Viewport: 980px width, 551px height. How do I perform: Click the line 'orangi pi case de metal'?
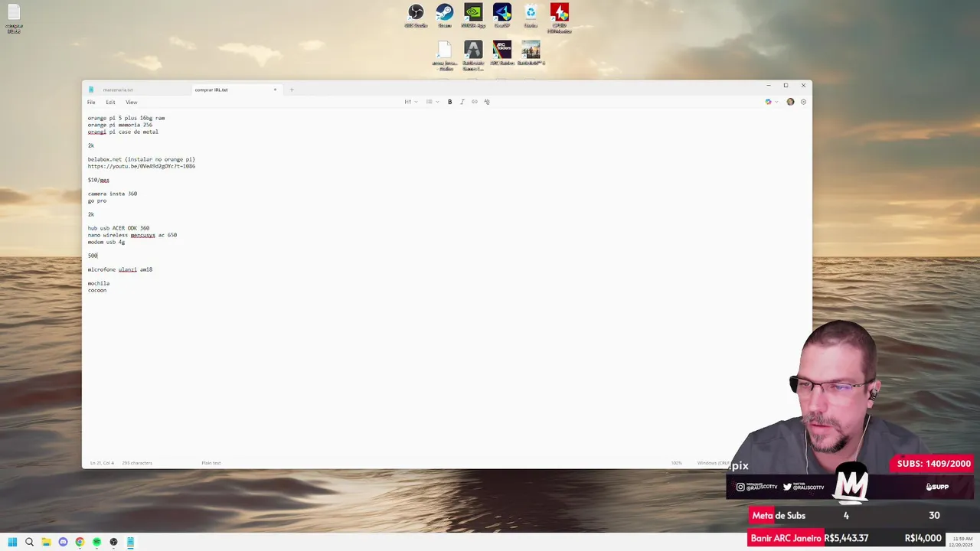coord(123,132)
